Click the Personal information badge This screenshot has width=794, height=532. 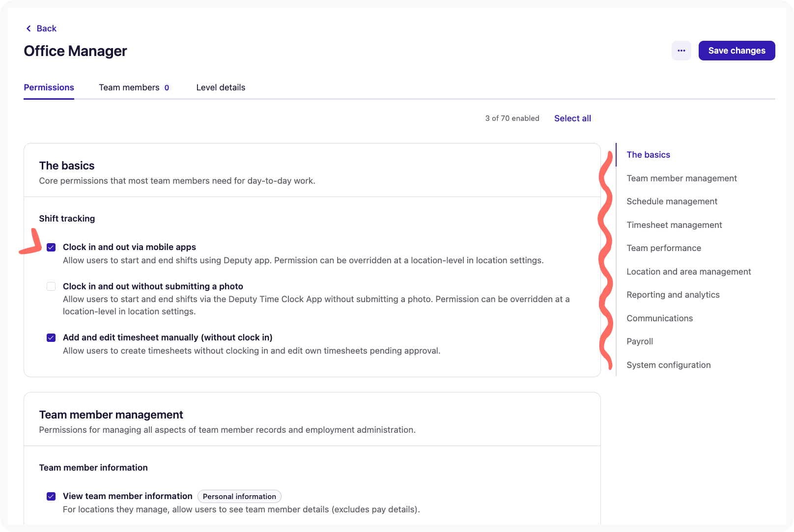[239, 496]
